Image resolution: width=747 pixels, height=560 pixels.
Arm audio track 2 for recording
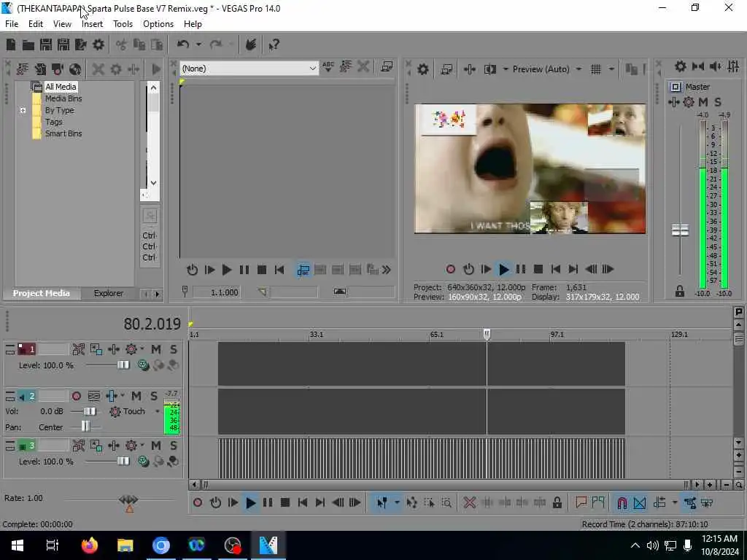click(x=76, y=396)
